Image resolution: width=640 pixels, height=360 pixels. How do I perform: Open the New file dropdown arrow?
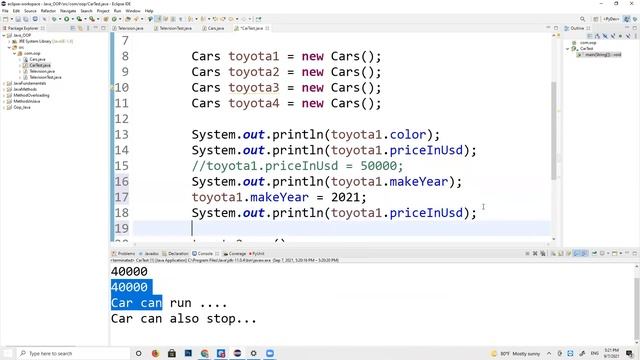pyautogui.click(x=11, y=19)
